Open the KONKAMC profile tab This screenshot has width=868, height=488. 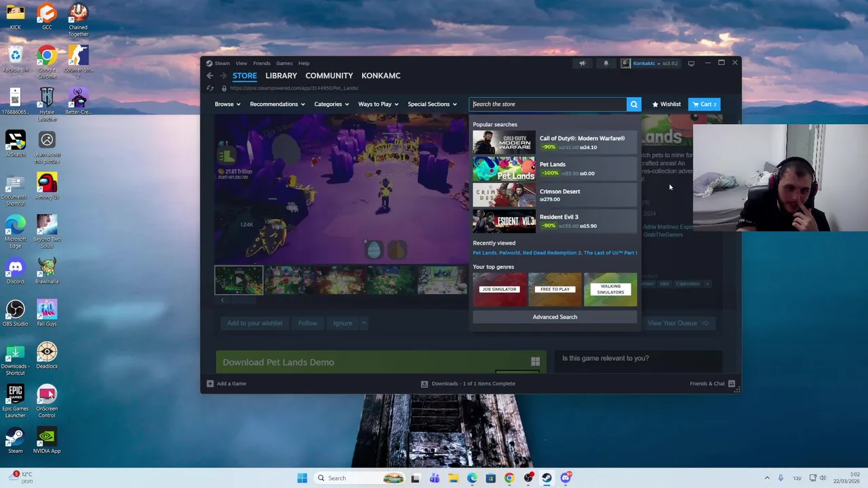coord(380,76)
